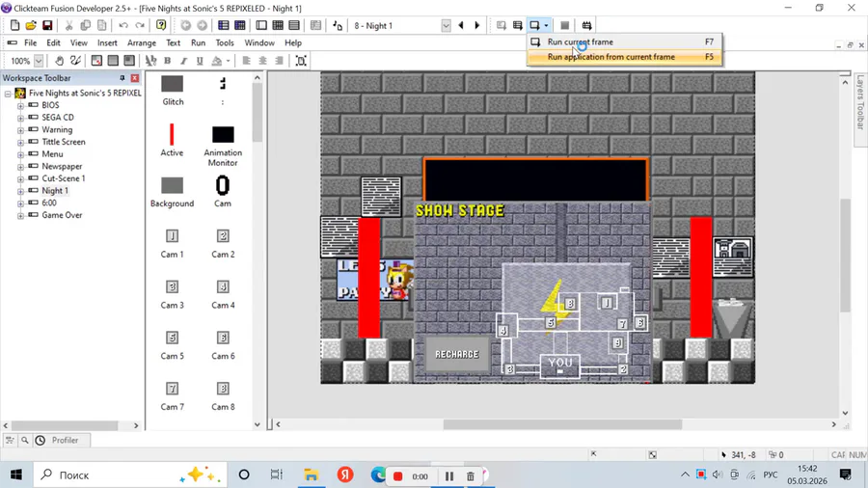
Task: Click the frame editor horizontal scrollbar
Action: tap(562, 424)
